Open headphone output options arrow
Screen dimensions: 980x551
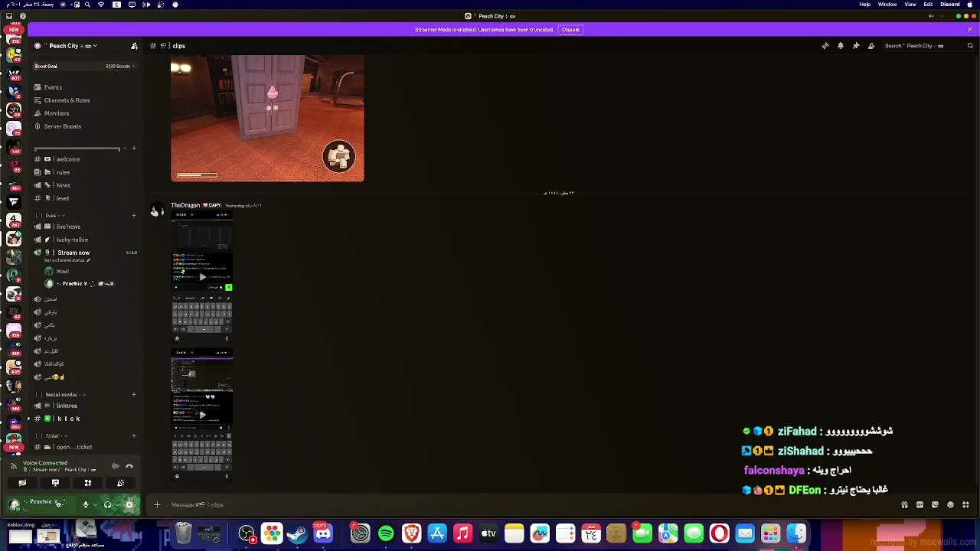click(x=116, y=505)
